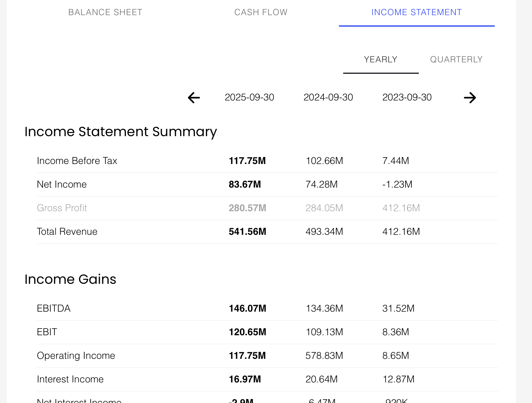Switch to the Balance Sheet tab
Screen dimensions: 532x403
coord(105,12)
